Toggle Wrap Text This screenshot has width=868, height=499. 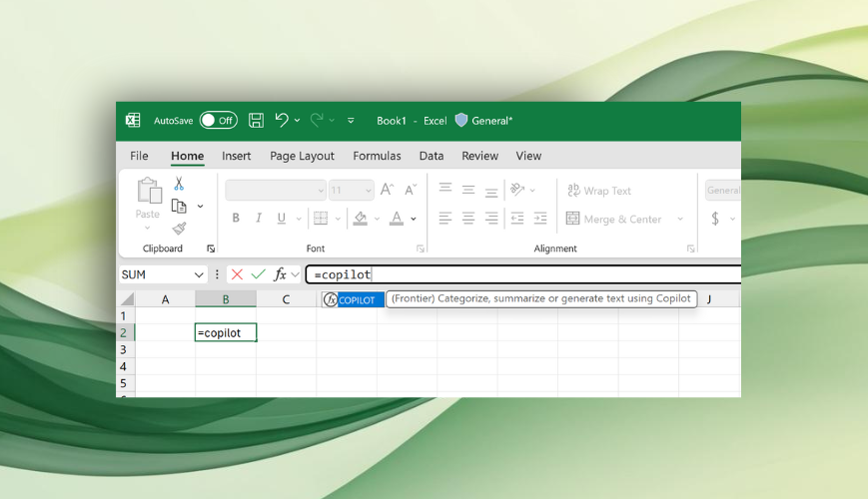599,191
